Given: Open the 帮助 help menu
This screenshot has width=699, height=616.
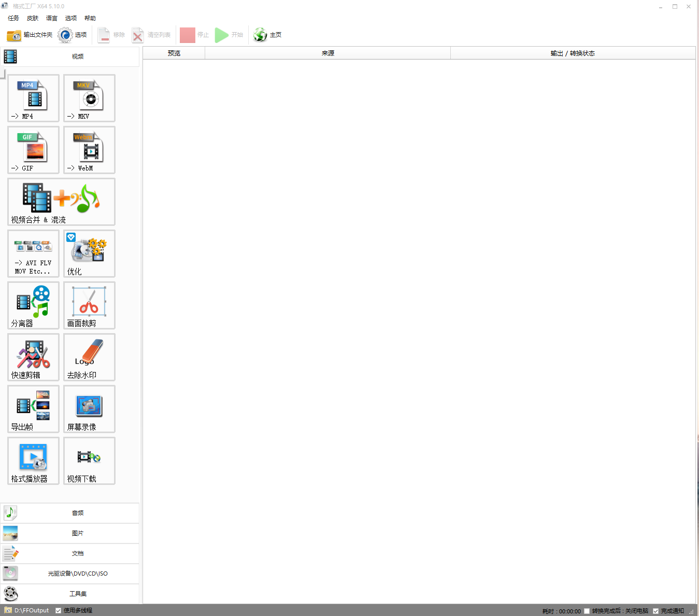Looking at the screenshot, I should coord(90,18).
